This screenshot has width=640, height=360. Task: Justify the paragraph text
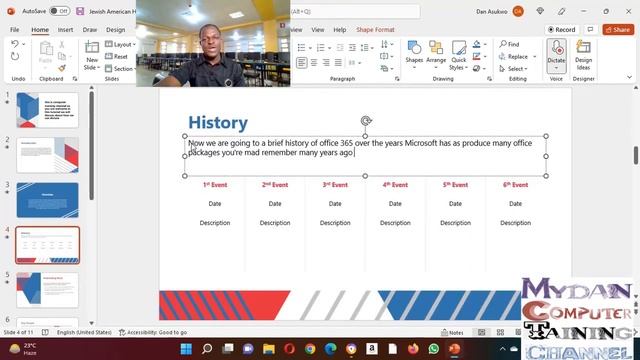click(338, 63)
